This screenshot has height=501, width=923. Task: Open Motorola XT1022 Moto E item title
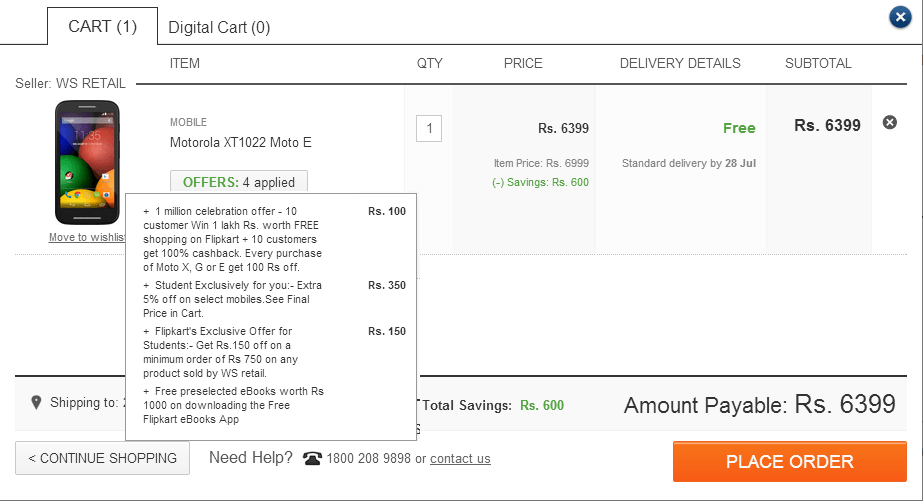click(241, 142)
